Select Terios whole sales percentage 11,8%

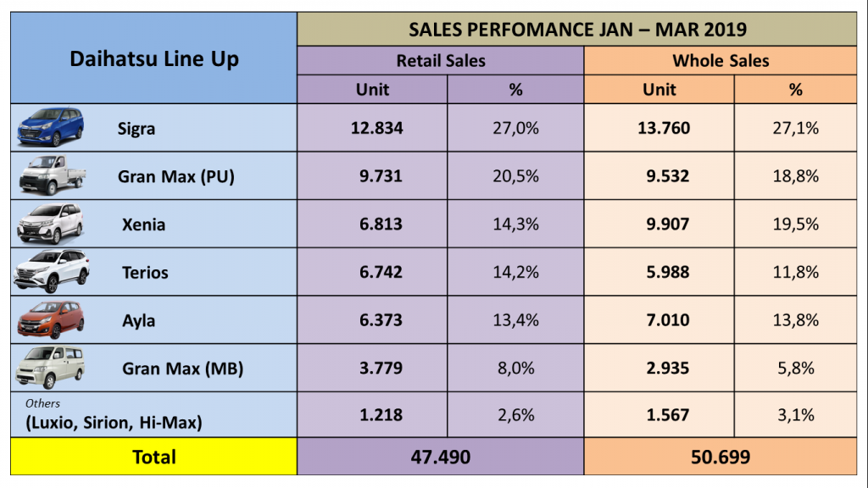pyautogui.click(x=795, y=272)
